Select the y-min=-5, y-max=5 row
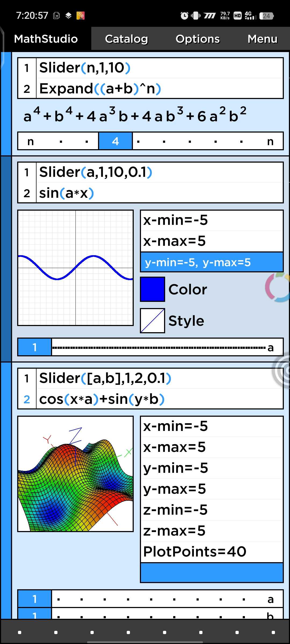Image resolution: width=290 pixels, height=644 pixels. [212, 262]
